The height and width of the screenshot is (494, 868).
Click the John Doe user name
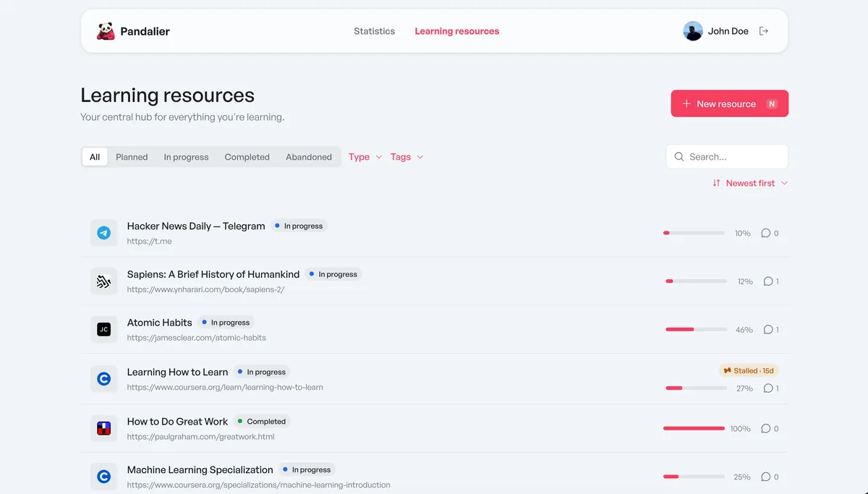click(728, 31)
